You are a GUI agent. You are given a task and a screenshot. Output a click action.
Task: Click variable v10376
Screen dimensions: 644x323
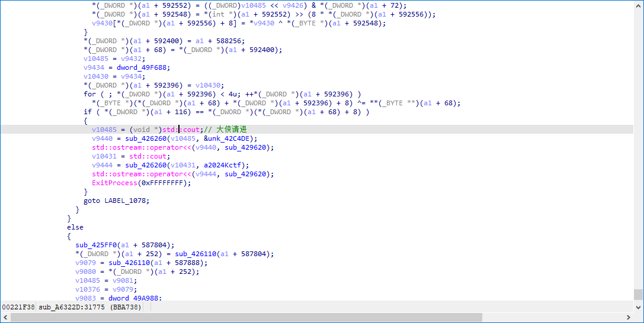[x=88, y=289]
